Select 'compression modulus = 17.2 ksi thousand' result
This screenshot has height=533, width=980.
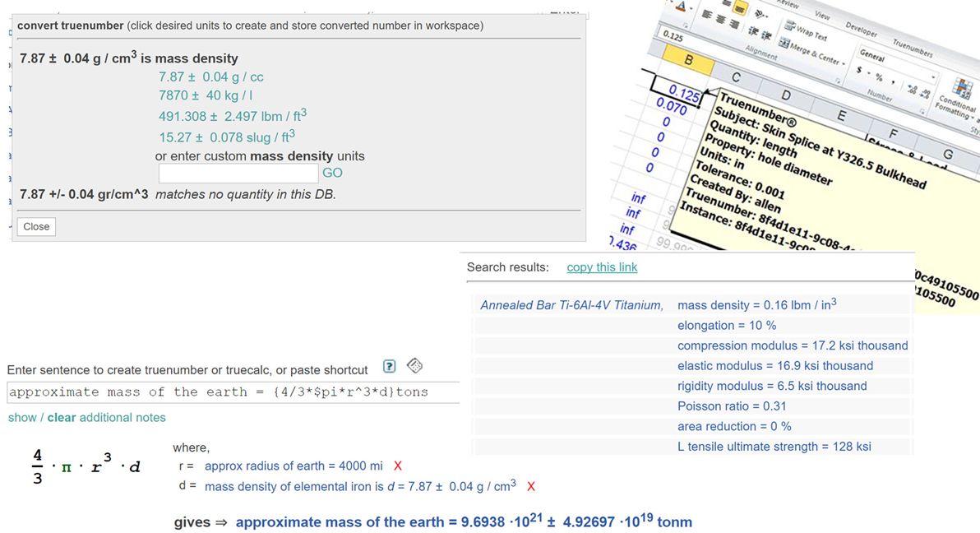click(x=793, y=345)
